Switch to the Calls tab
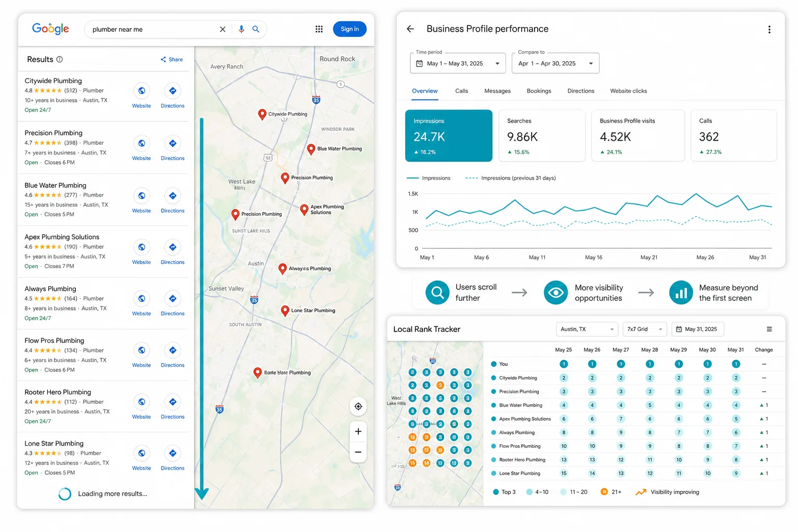Screen dimensions: 798x532 point(462,91)
